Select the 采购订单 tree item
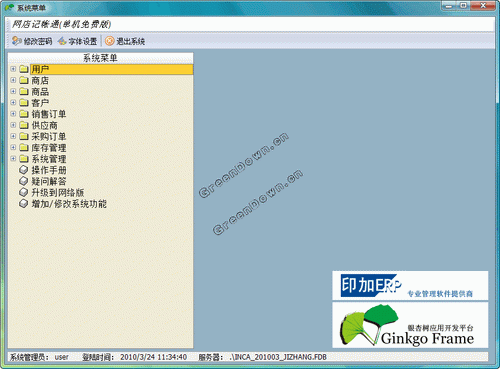 (49, 136)
